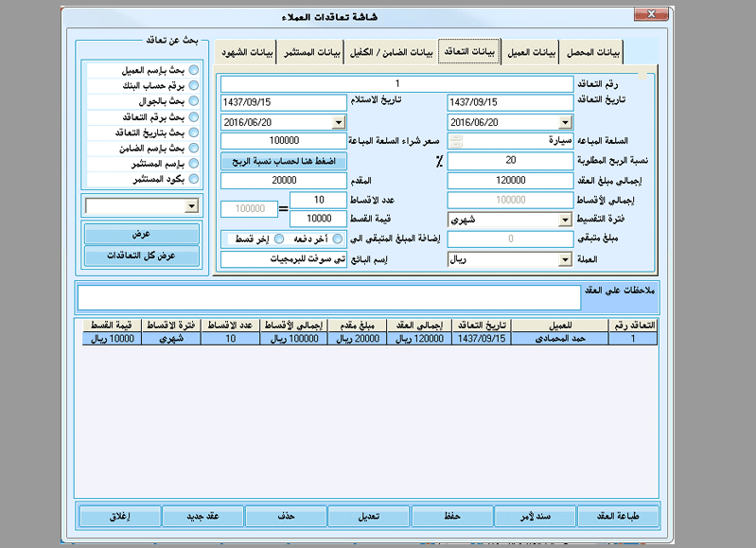Click ملاحظات على العقد notes box

(x=328, y=297)
